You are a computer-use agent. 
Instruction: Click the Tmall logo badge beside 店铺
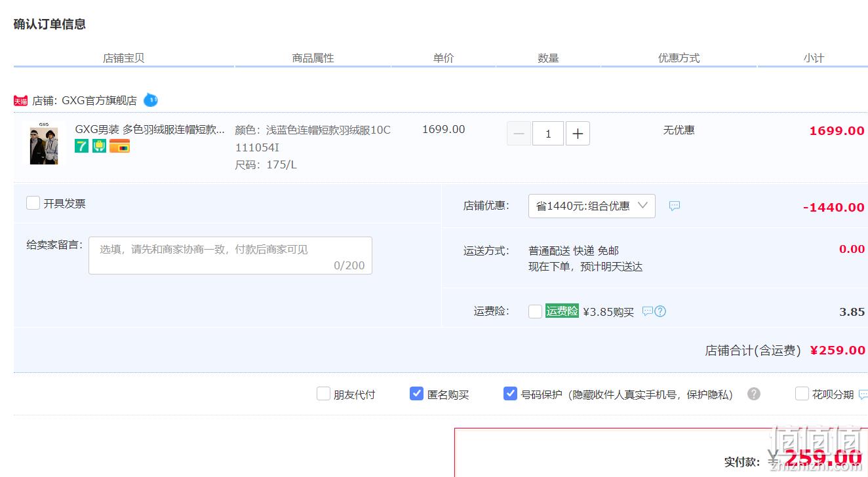tap(20, 101)
